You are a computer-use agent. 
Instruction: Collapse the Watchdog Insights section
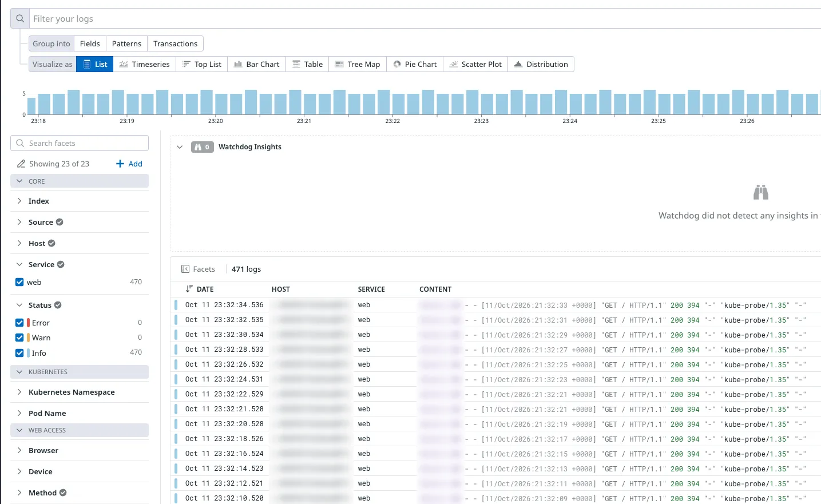click(x=180, y=147)
